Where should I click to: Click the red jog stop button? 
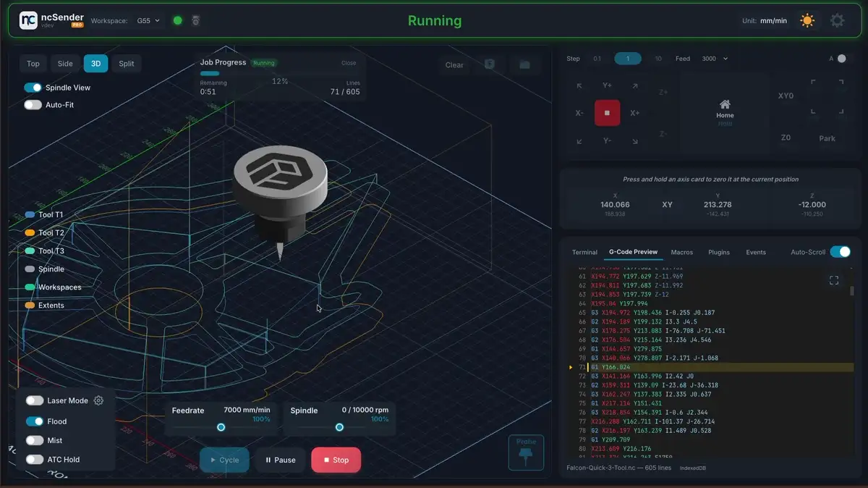pyautogui.click(x=607, y=113)
